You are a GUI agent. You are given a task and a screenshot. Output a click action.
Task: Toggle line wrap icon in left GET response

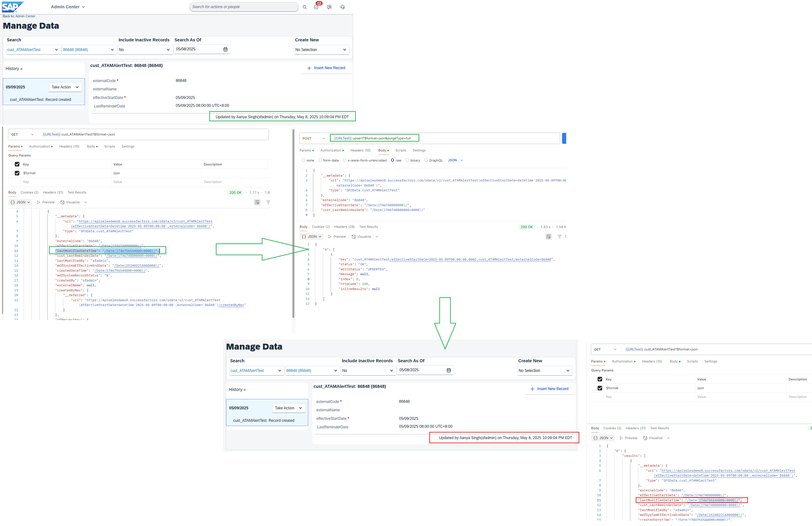[x=257, y=202]
